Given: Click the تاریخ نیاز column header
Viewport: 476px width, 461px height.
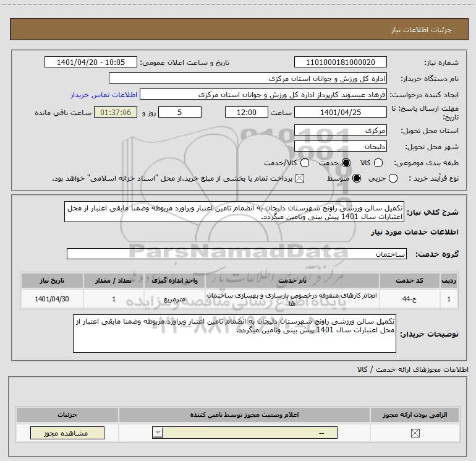Looking at the screenshot, I should pos(52,280).
